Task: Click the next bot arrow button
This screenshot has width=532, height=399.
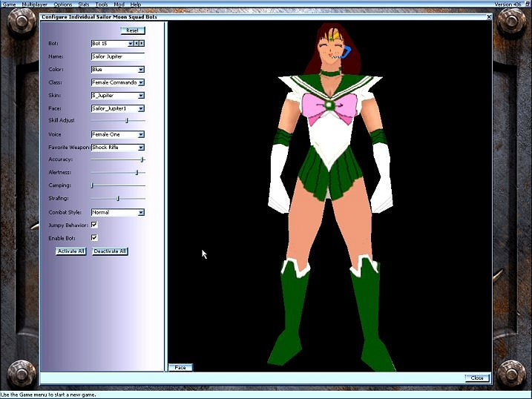Action: (x=142, y=44)
